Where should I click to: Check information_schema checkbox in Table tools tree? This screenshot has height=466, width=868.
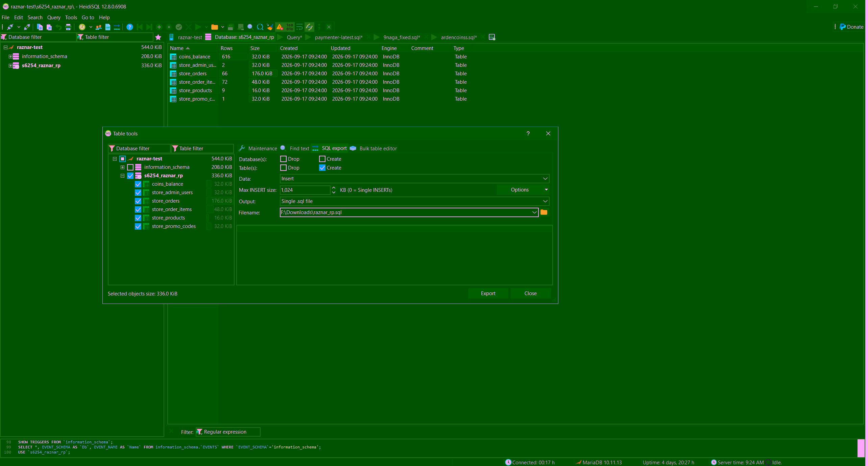tap(130, 167)
